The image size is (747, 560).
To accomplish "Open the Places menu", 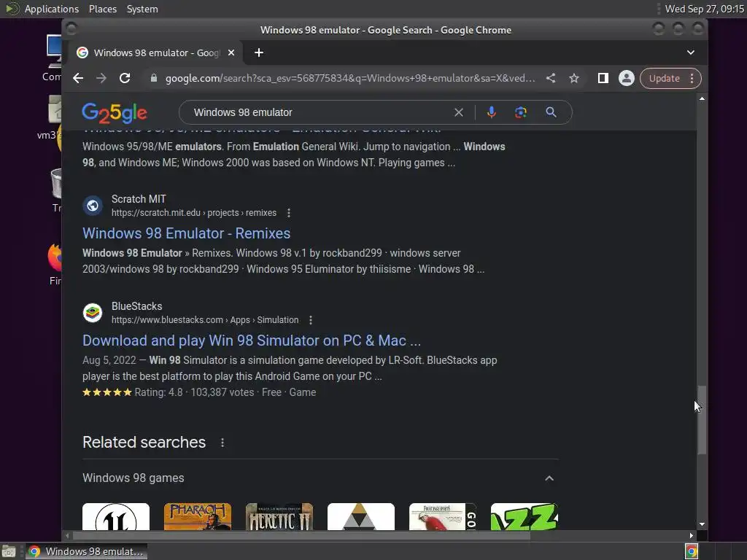I will 103,9.
